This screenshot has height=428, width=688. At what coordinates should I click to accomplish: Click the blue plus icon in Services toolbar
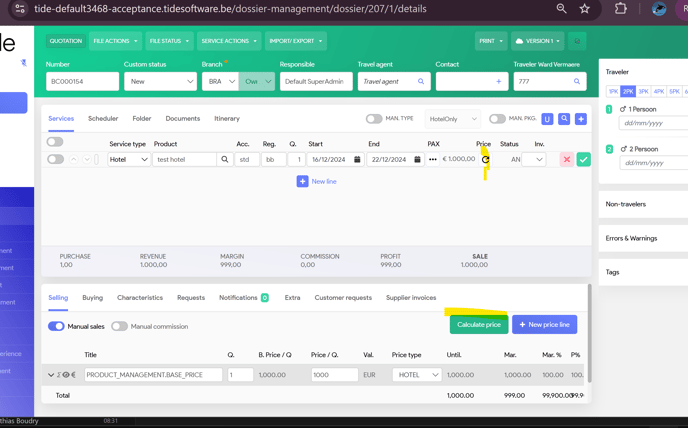[581, 119]
